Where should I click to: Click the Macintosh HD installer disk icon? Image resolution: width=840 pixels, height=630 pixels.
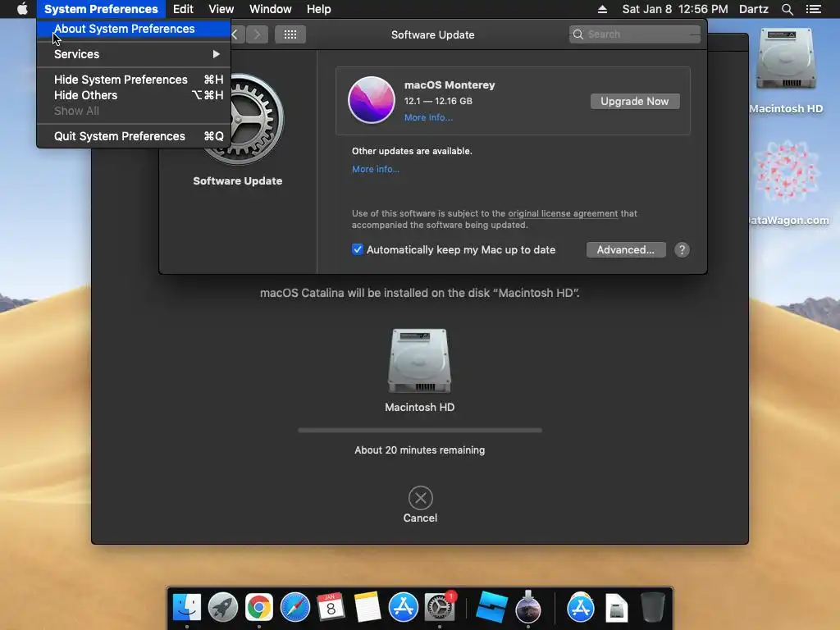pyautogui.click(x=419, y=361)
